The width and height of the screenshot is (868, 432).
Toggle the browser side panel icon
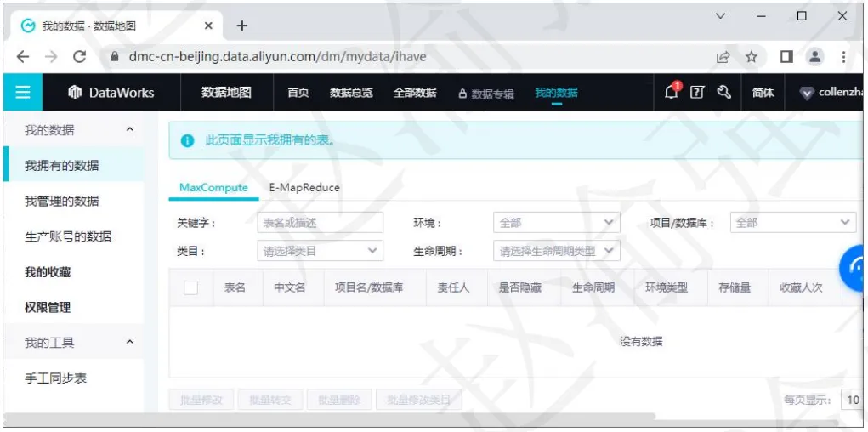point(786,56)
